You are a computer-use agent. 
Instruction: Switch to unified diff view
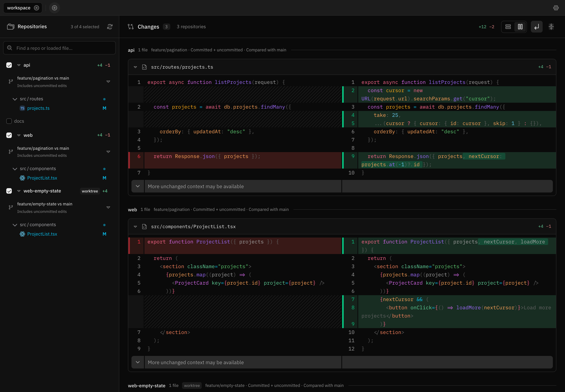coord(508,27)
